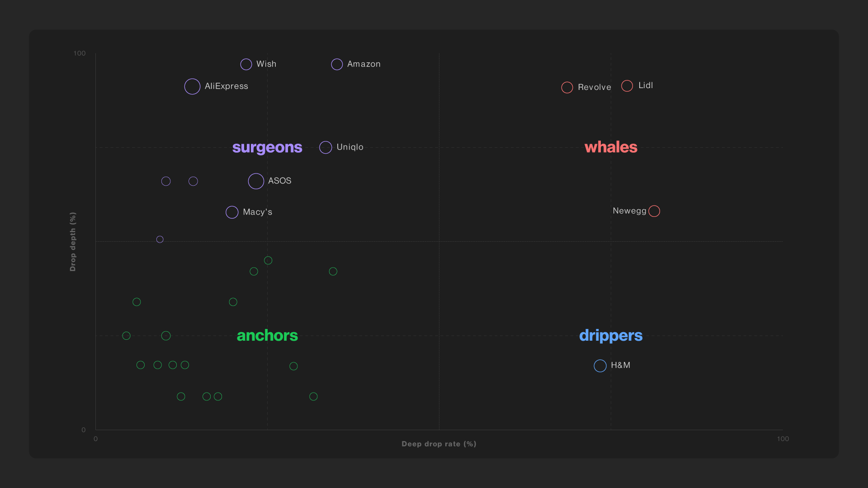Select the anchors quadrant label
Screen dimensions: 868x488
tap(267, 336)
